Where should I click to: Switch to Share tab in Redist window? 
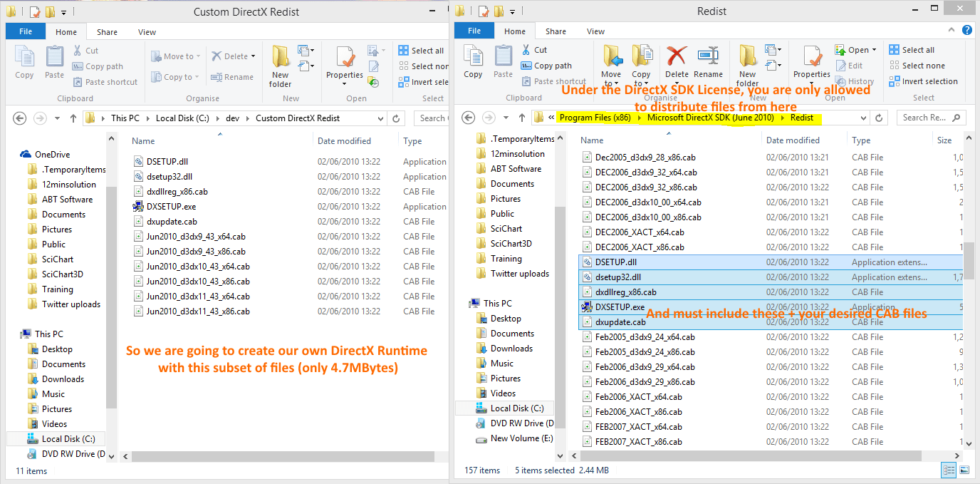pyautogui.click(x=556, y=31)
